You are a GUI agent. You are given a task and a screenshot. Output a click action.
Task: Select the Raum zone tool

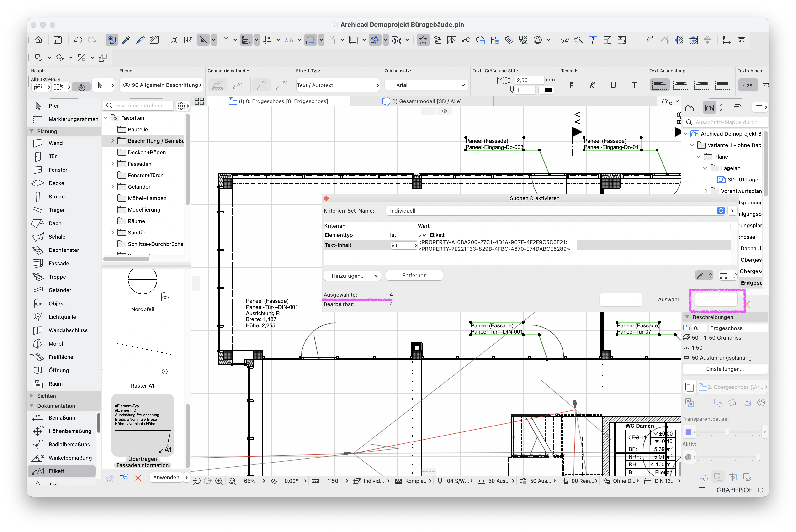coord(55,384)
